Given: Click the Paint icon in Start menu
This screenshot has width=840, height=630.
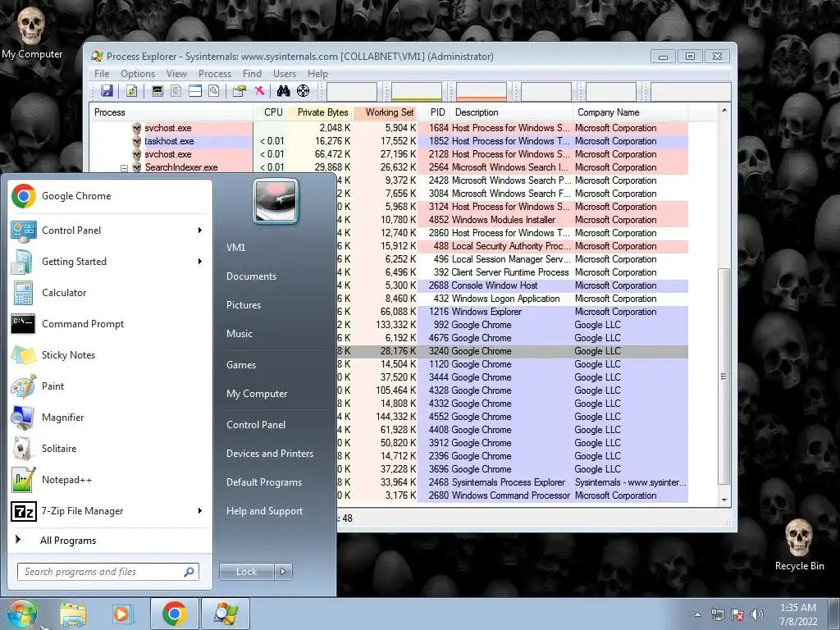Looking at the screenshot, I should click(24, 386).
